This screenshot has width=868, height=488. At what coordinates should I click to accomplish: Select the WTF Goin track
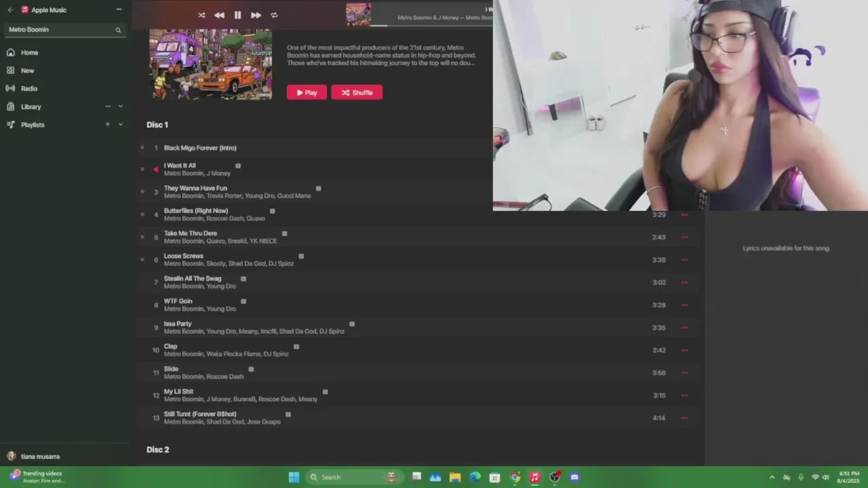tap(178, 301)
